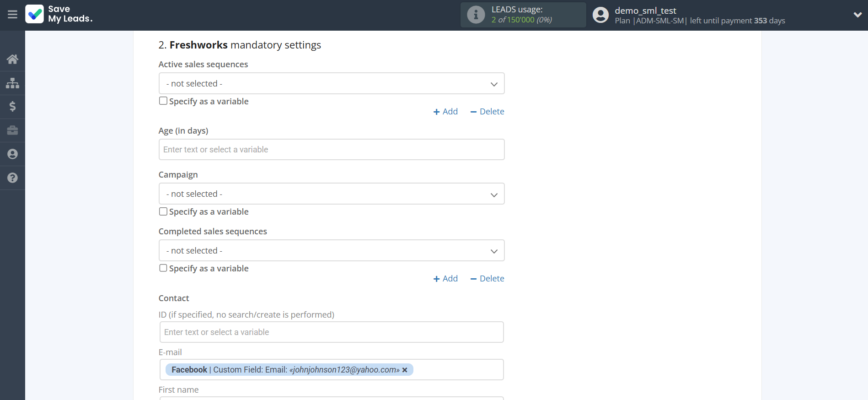This screenshot has width=868, height=400.
Task: Expand the demo_sml_test account menu
Action: pyautogui.click(x=857, y=15)
